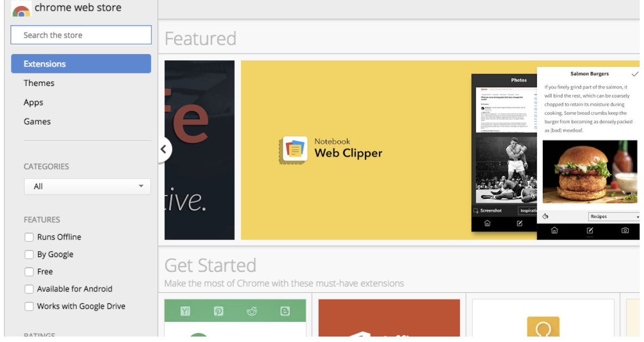644x342 pixels.
Task: Click the chrome web store title
Action: tap(78, 8)
